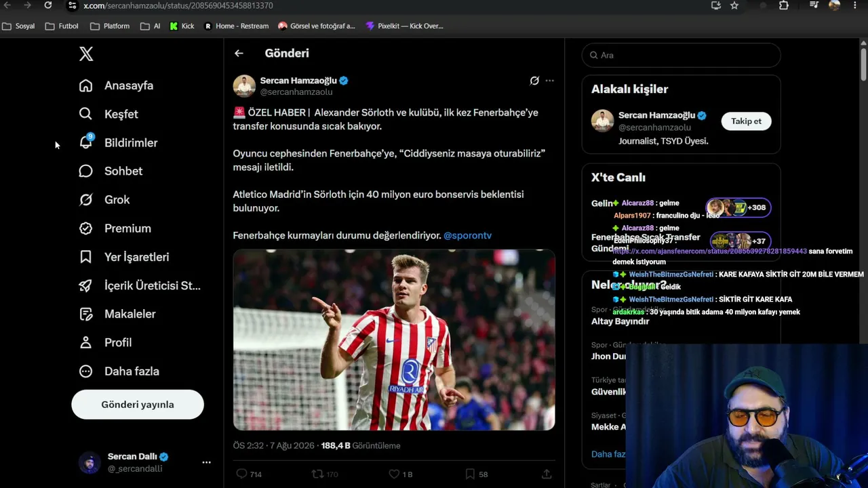Viewport: 868px width, 488px height.
Task: Click the '188,4 B Görüntüleme' view count
Action: tap(361, 445)
